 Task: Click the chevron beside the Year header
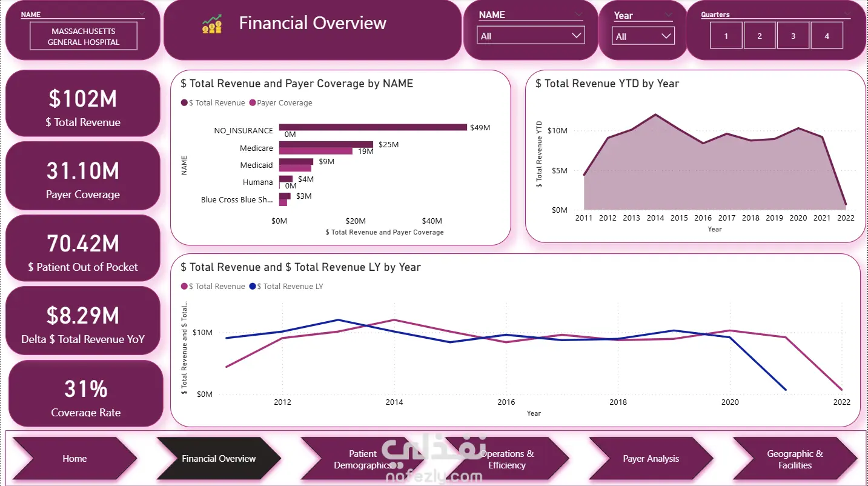[668, 15]
